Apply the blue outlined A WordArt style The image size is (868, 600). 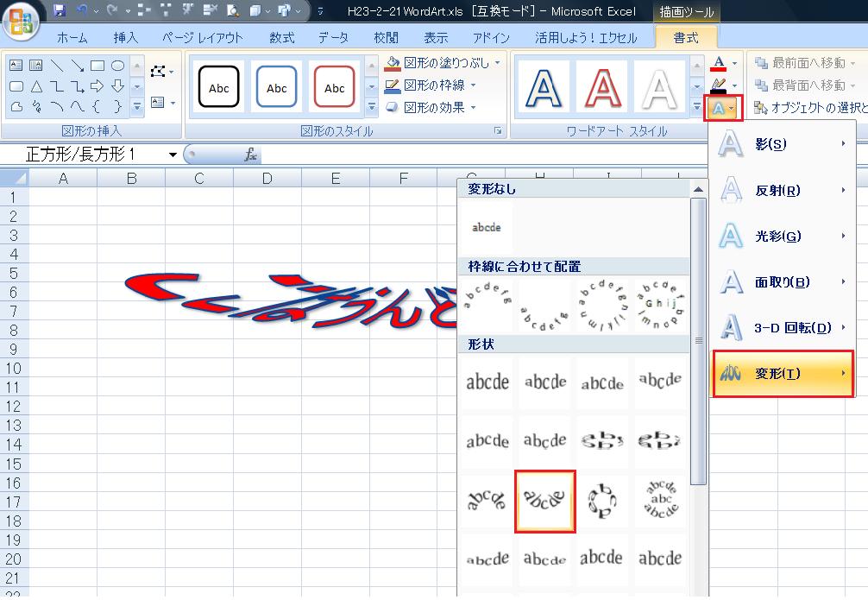click(543, 87)
